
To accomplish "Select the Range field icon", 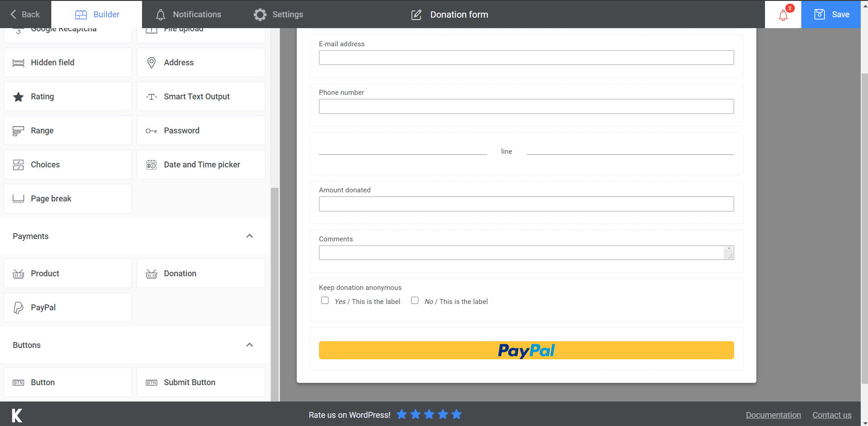I will click(x=18, y=130).
